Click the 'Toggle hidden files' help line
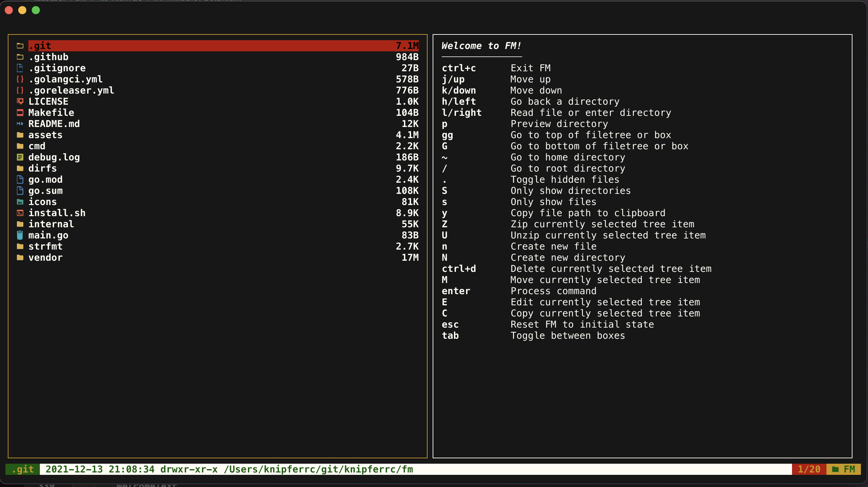 [x=565, y=179]
